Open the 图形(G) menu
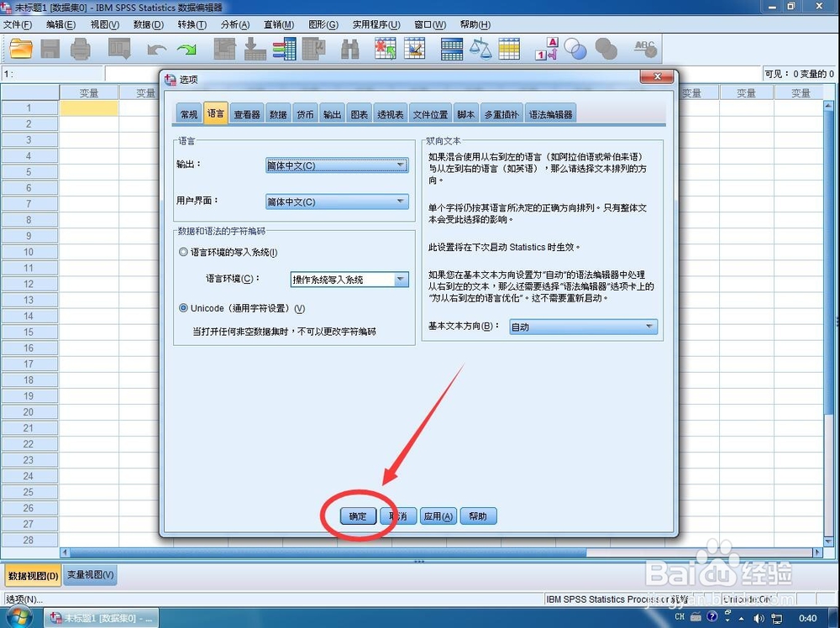 tap(323, 24)
